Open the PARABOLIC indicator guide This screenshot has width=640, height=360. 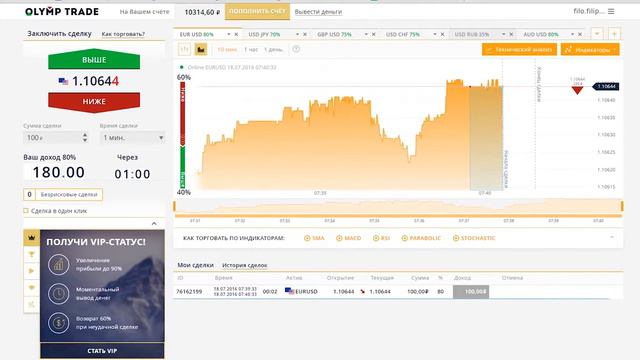pyautogui.click(x=421, y=238)
